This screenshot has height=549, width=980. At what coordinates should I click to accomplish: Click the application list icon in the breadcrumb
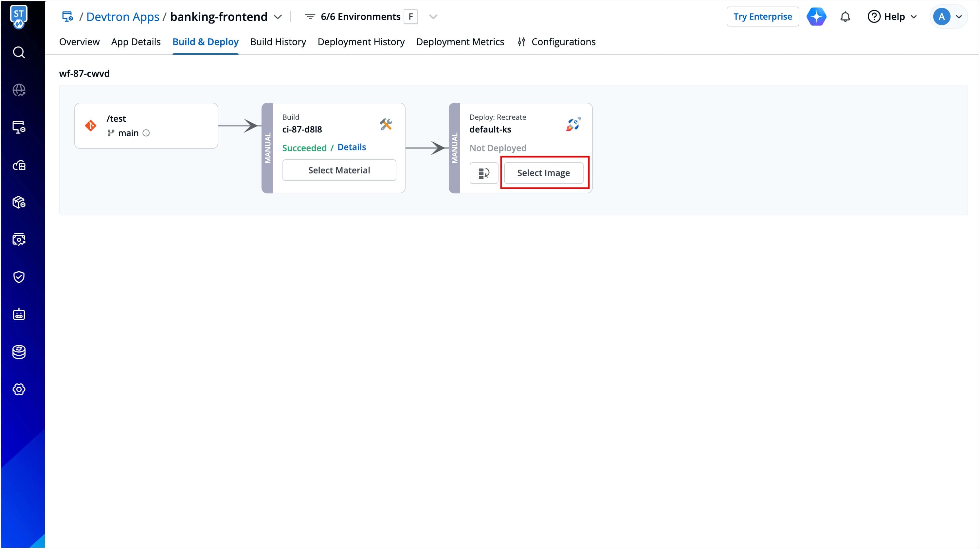tap(67, 17)
